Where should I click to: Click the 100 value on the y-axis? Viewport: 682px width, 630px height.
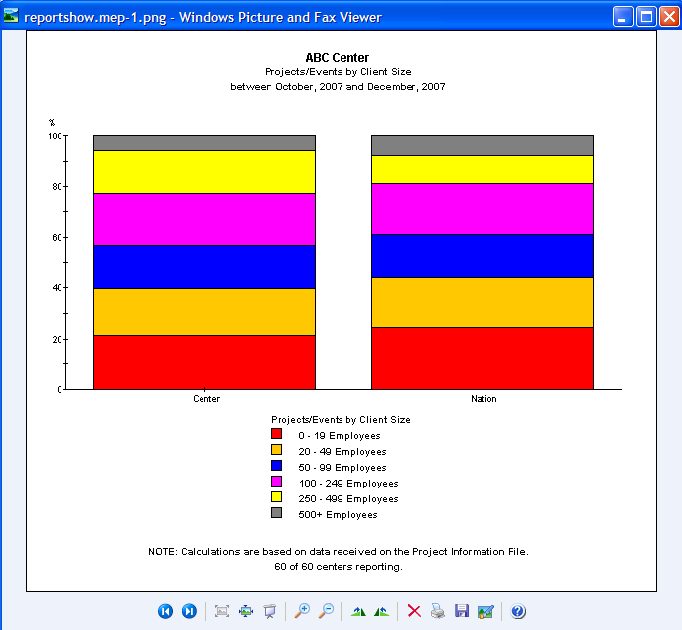pos(55,136)
